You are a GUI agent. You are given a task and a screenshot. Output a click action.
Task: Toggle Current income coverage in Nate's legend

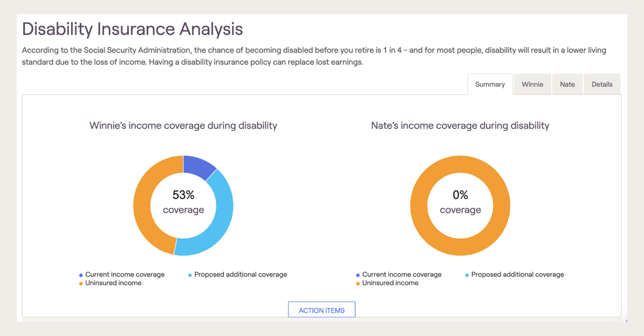399,274
